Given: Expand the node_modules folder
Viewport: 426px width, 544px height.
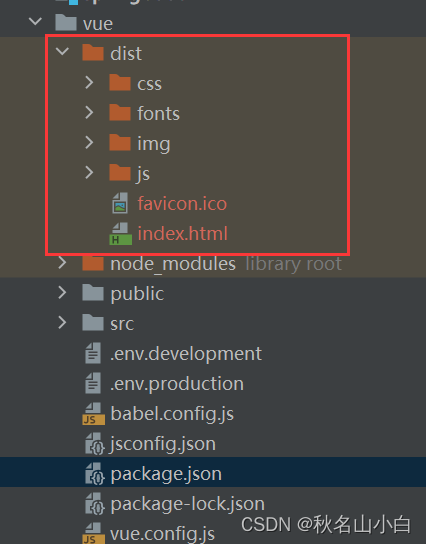Looking at the screenshot, I should coord(62,263).
